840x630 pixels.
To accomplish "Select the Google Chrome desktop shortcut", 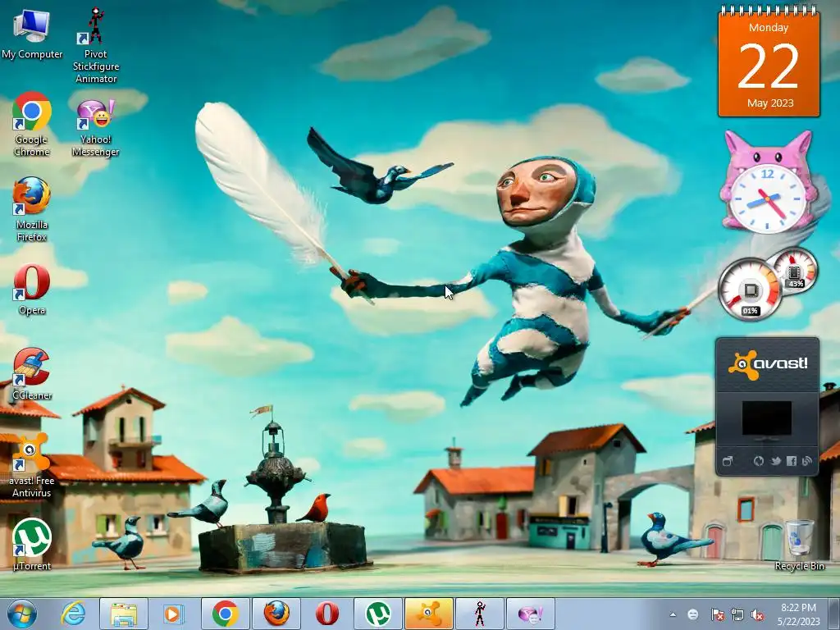I will pyautogui.click(x=32, y=124).
